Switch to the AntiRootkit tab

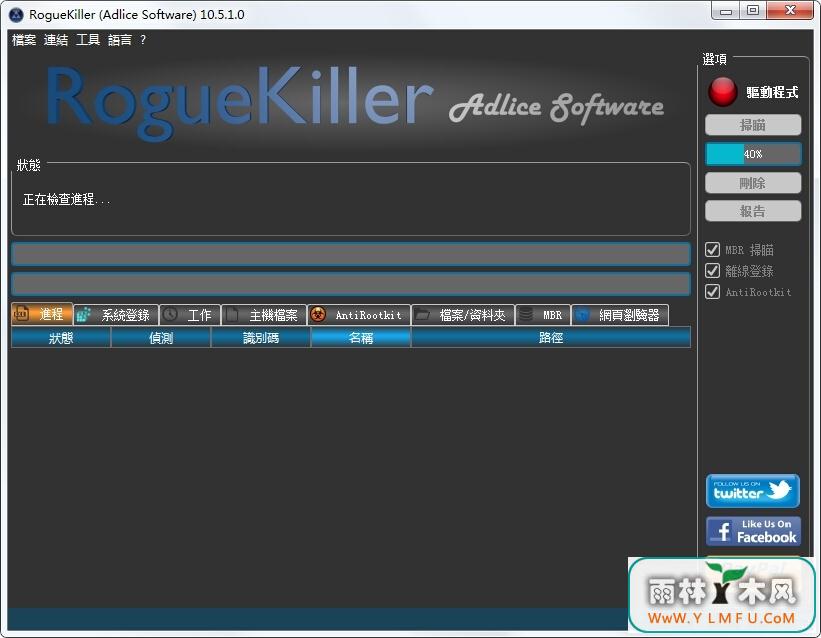(359, 315)
